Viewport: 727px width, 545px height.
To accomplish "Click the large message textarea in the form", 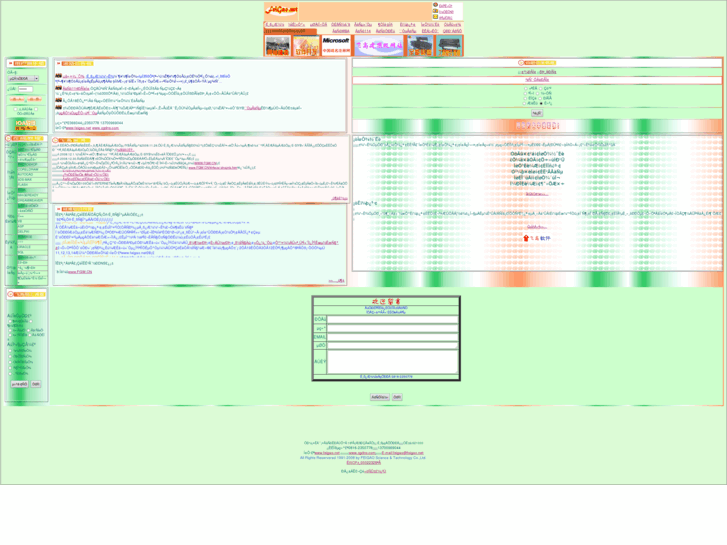I will (392, 361).
